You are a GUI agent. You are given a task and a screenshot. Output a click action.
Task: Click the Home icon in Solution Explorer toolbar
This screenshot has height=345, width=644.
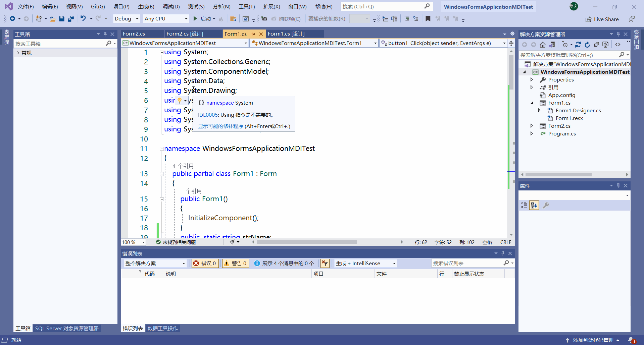[543, 45]
